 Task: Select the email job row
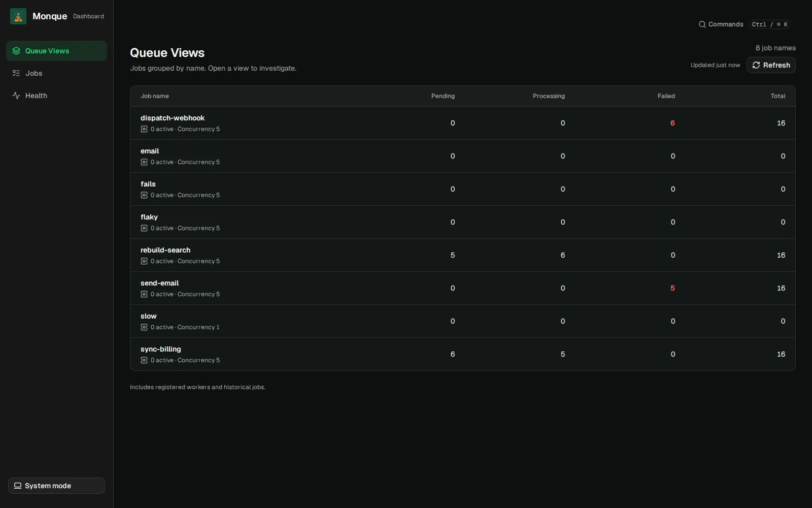pyautogui.click(x=462, y=156)
